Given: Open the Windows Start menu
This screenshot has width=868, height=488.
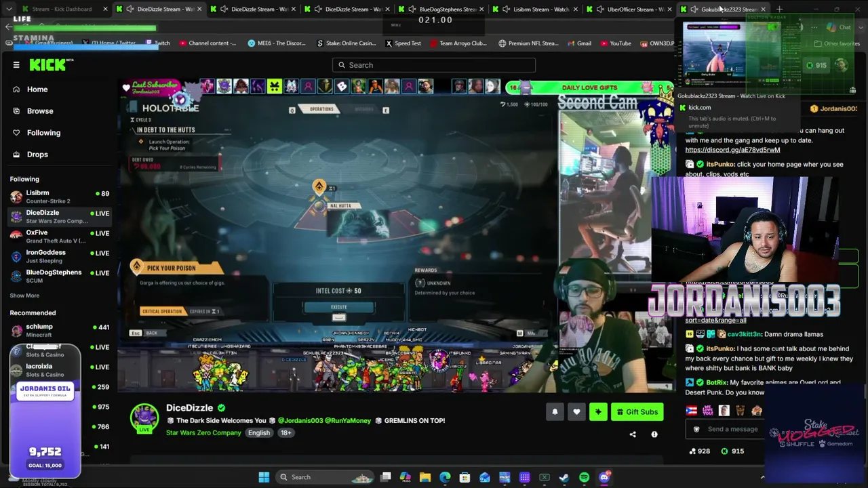Looking at the screenshot, I should [264, 477].
